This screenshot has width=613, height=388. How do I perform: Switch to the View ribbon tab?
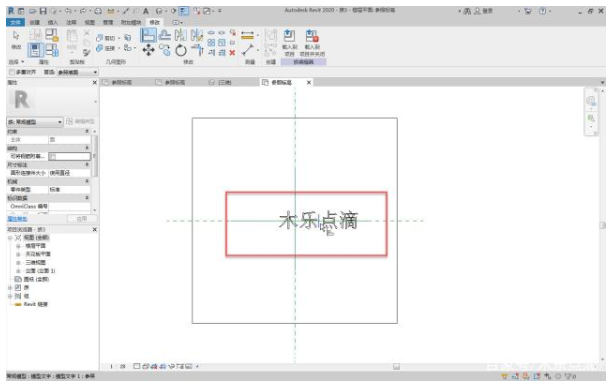click(x=90, y=22)
